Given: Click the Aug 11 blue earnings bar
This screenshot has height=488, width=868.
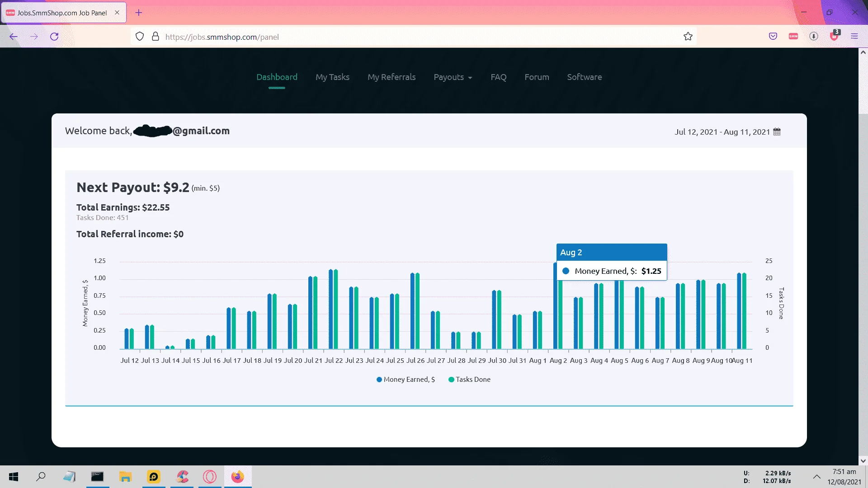Looking at the screenshot, I should (739, 311).
